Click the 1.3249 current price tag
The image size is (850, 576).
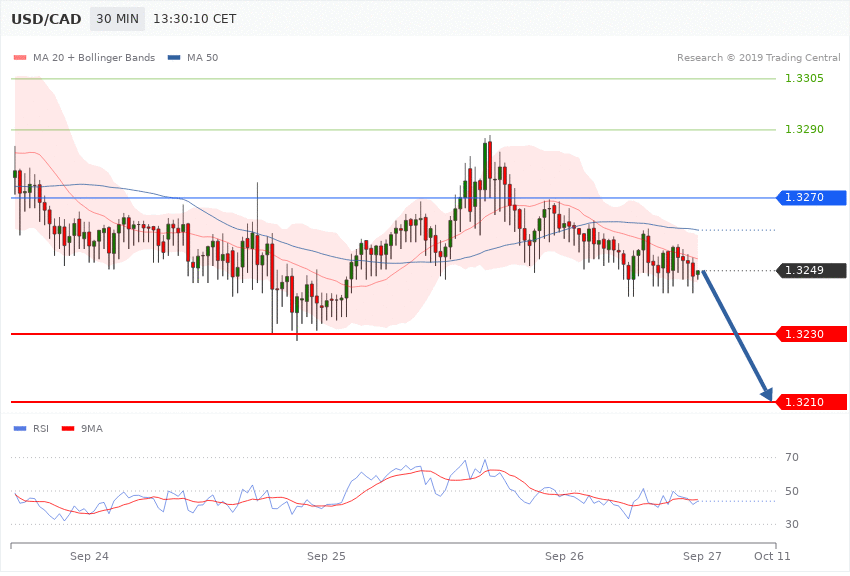(812, 270)
